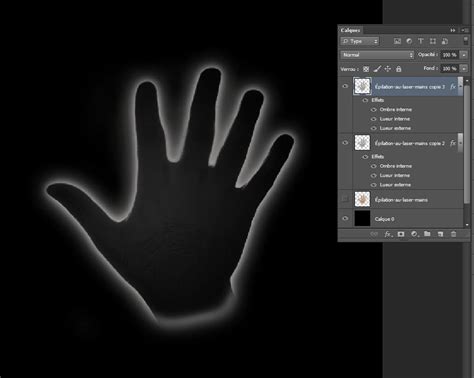This screenshot has height=378, width=474.
Task: Hide the copie 2 layer
Action: [345, 143]
